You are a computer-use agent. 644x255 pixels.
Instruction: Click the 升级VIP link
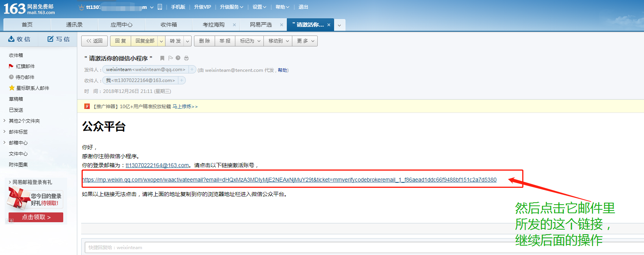[x=202, y=7]
